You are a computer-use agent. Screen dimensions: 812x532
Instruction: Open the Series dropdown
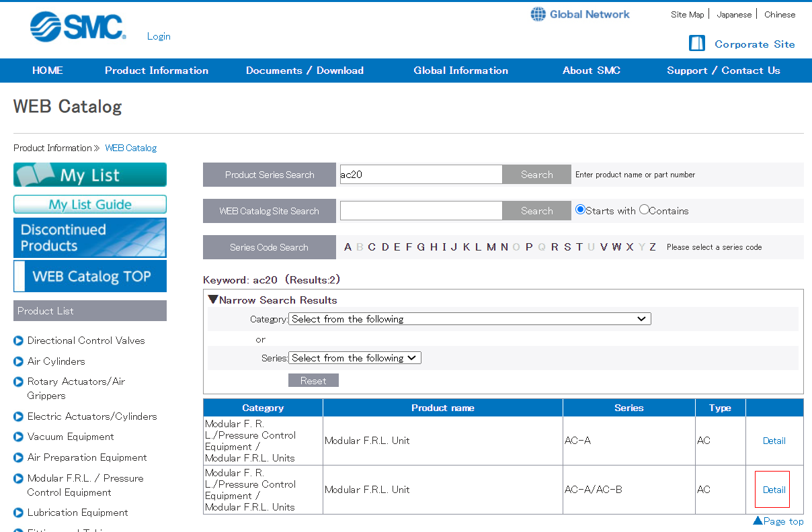[355, 358]
